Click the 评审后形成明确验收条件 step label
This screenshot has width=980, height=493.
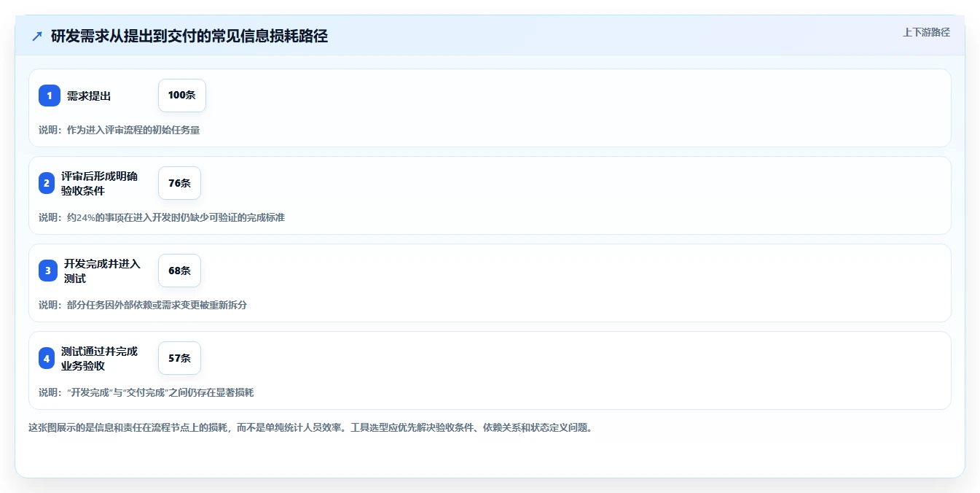tap(99, 183)
